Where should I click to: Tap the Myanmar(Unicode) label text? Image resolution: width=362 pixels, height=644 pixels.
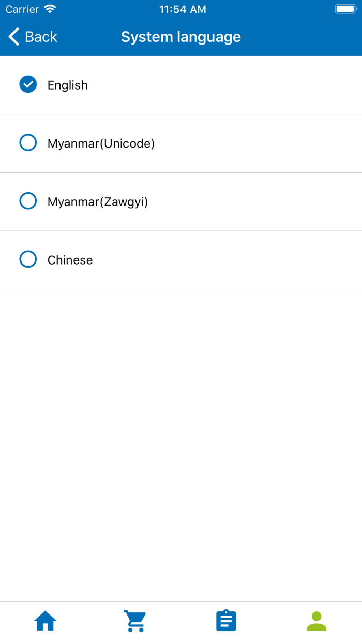pyautogui.click(x=101, y=143)
